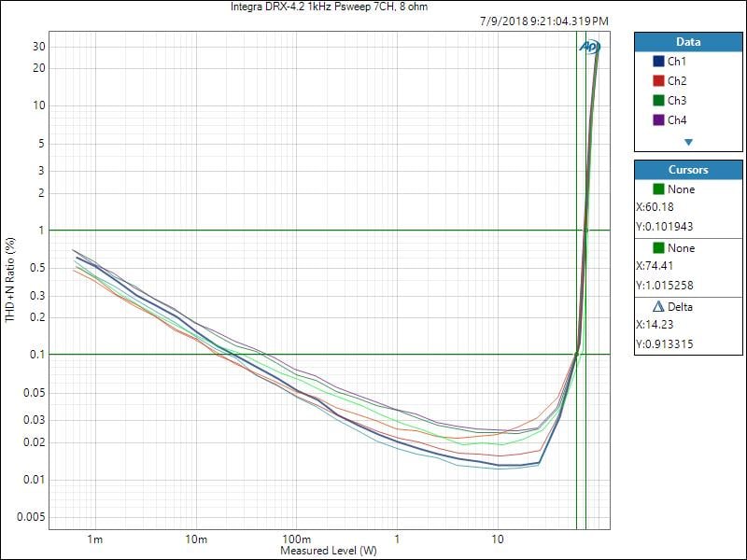Toggle the Ch3 green legend marker
Image resolution: width=747 pixels, height=560 pixels.
click(x=659, y=101)
